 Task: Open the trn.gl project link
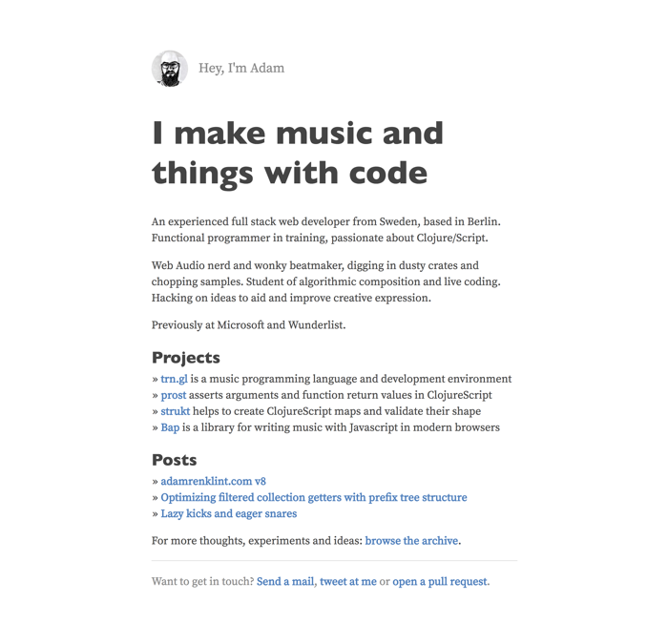click(174, 379)
